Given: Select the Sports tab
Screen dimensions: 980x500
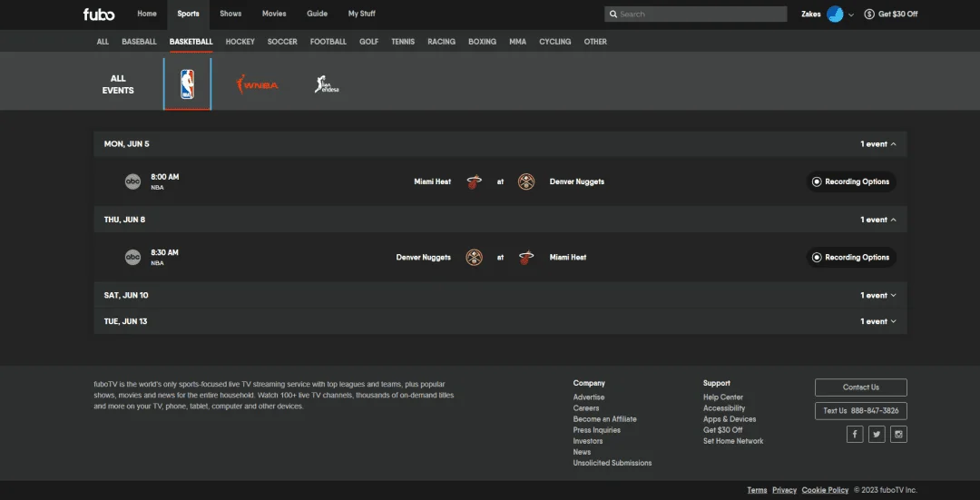Looking at the screenshot, I should tap(188, 14).
